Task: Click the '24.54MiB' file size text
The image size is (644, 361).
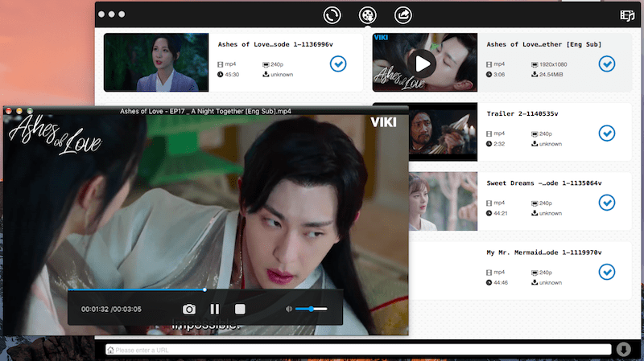Action: click(551, 75)
